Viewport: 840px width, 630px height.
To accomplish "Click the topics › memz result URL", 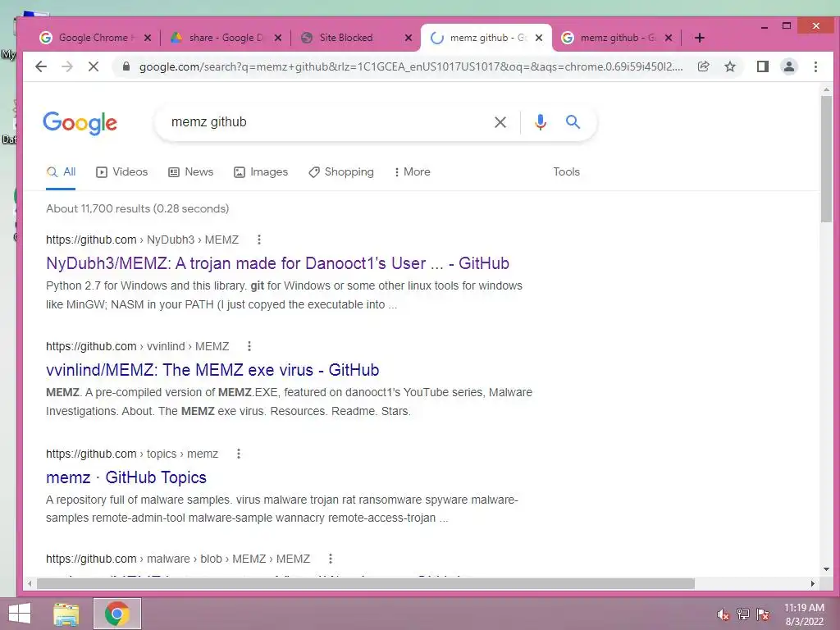I will pos(132,454).
